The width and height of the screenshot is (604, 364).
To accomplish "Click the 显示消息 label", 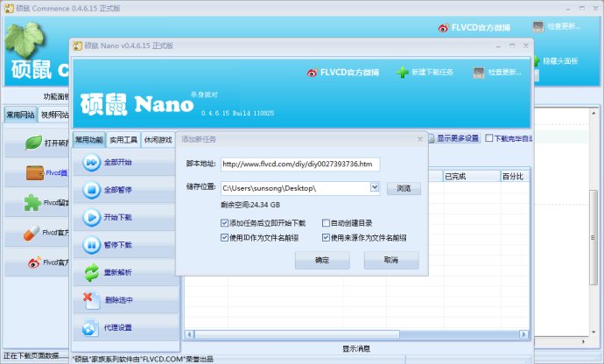I will click(x=356, y=348).
